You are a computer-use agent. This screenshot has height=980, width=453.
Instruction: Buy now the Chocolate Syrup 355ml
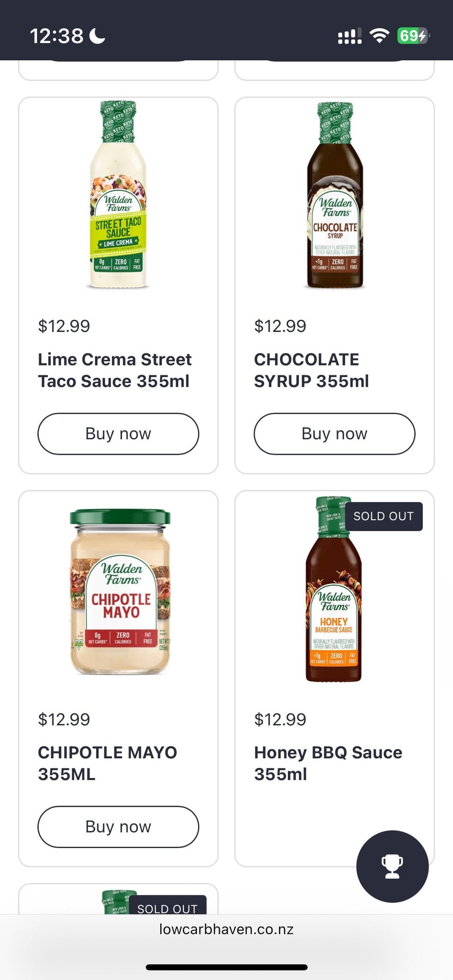pyautogui.click(x=334, y=434)
